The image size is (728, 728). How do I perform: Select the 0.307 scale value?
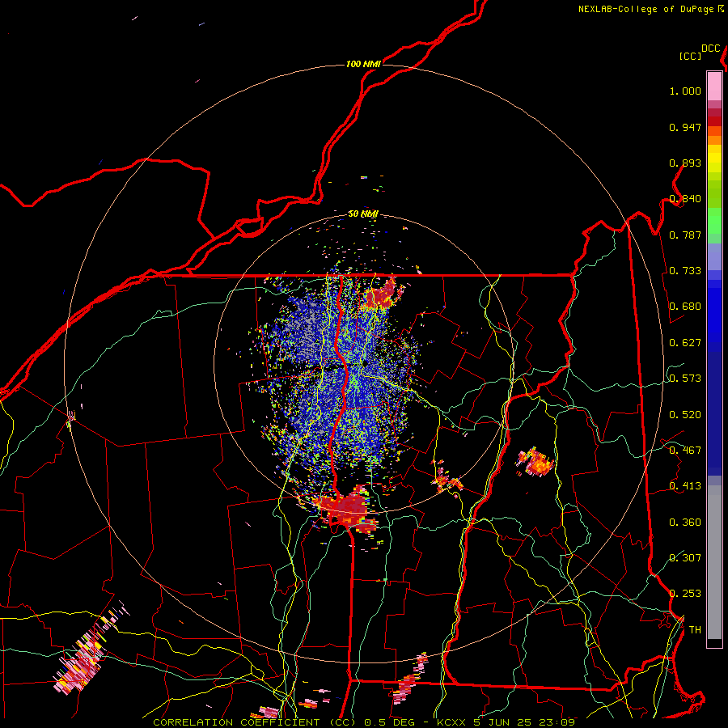click(685, 557)
